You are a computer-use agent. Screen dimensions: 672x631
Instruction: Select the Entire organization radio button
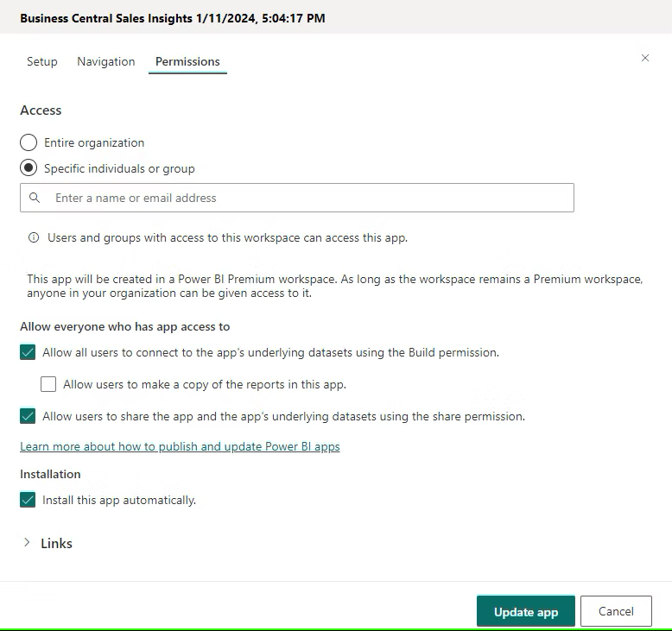coord(29,142)
